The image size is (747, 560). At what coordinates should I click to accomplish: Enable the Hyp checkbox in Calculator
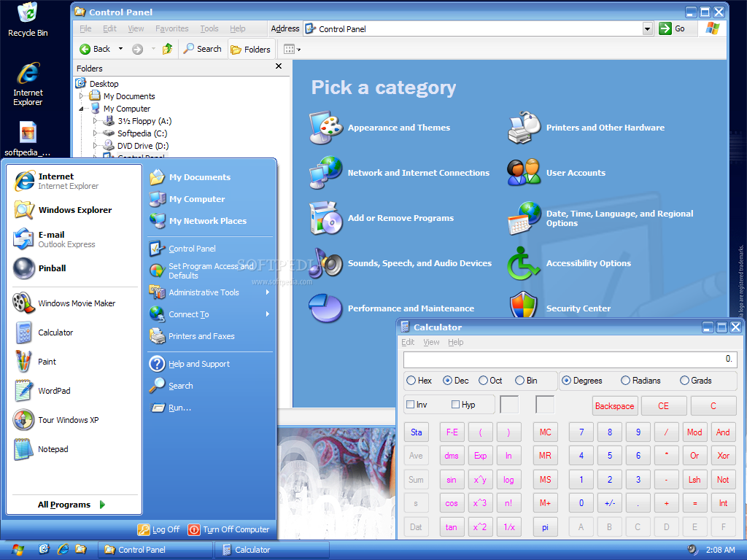point(455,404)
